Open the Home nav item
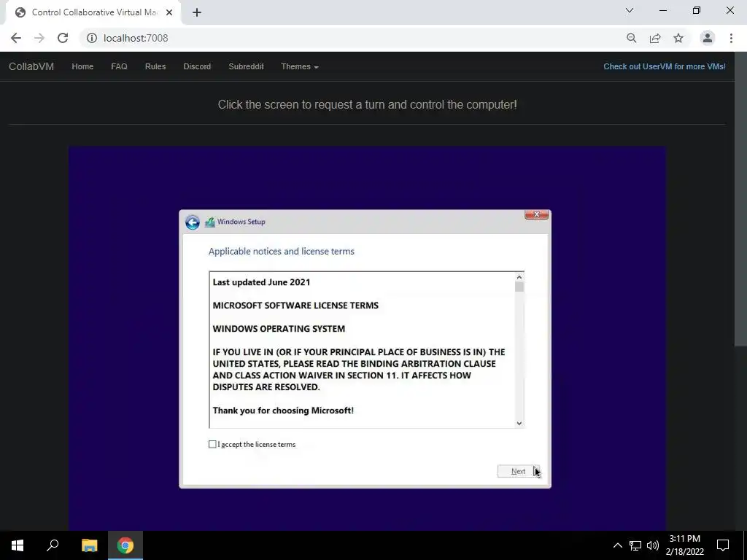The width and height of the screenshot is (747, 560). (x=82, y=66)
